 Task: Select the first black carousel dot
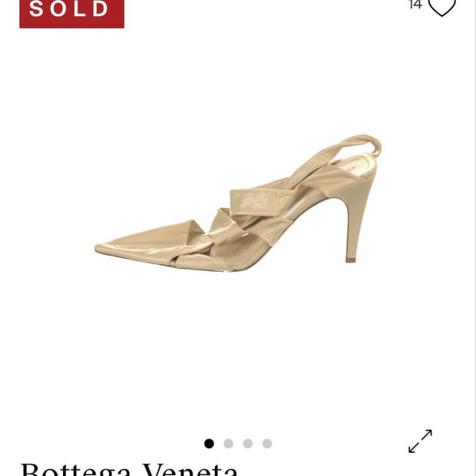point(209,444)
